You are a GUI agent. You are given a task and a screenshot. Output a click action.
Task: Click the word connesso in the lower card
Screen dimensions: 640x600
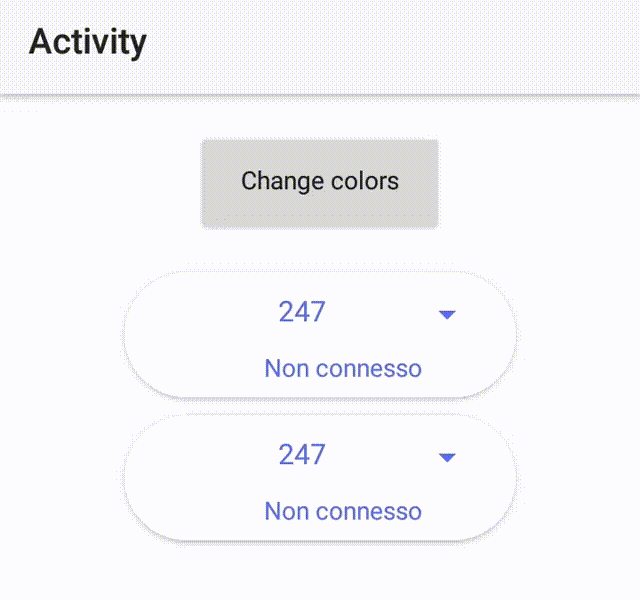[x=368, y=511]
